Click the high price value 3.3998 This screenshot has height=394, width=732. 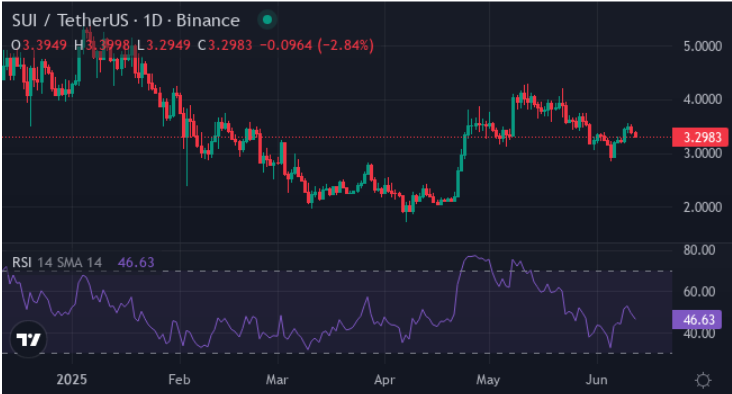[x=108, y=45]
